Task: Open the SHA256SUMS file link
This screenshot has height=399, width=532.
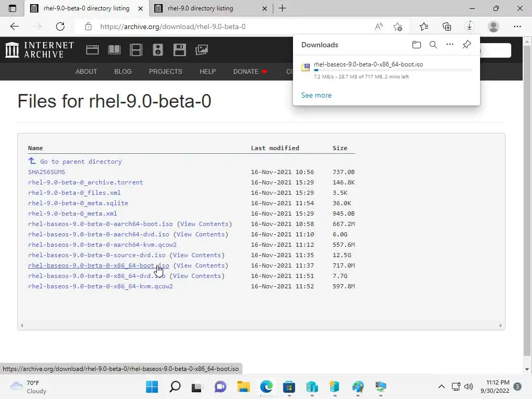Action: tap(46, 172)
